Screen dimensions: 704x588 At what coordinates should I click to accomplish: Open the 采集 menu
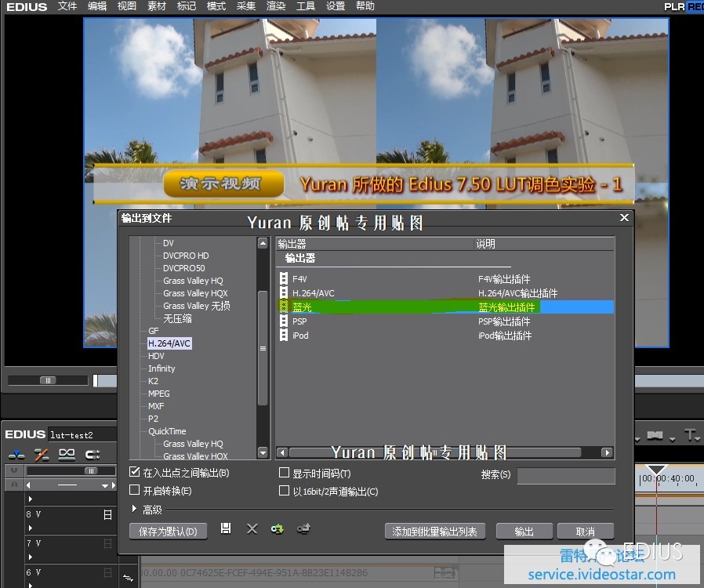click(x=246, y=6)
